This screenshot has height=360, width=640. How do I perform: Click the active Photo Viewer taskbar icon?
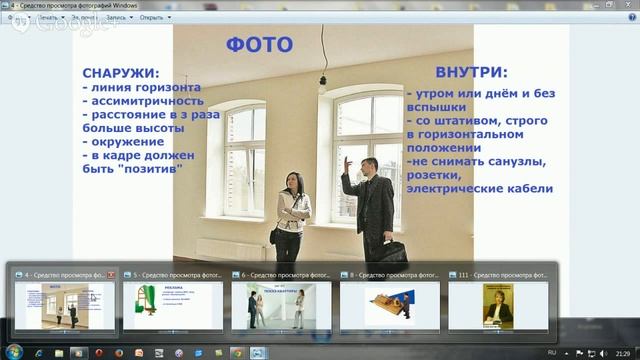(x=258, y=353)
